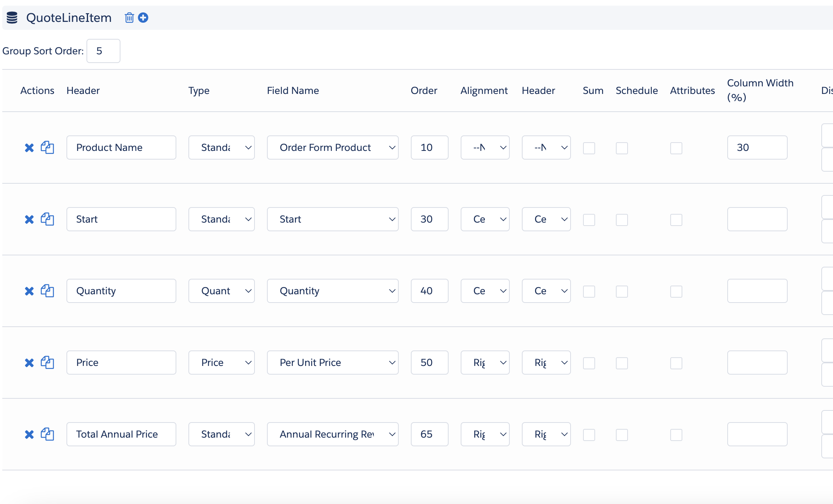
Task: Remove the Total Annual Price row
Action: pos(29,434)
